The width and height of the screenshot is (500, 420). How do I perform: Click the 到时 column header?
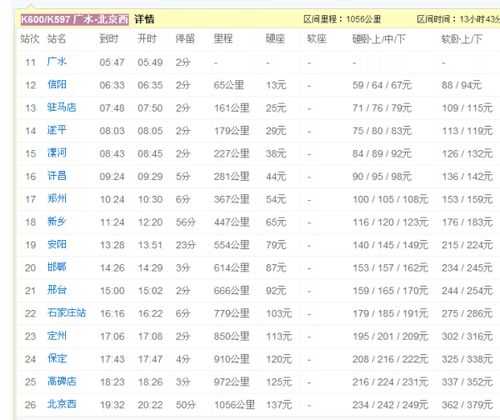pyautogui.click(x=109, y=39)
